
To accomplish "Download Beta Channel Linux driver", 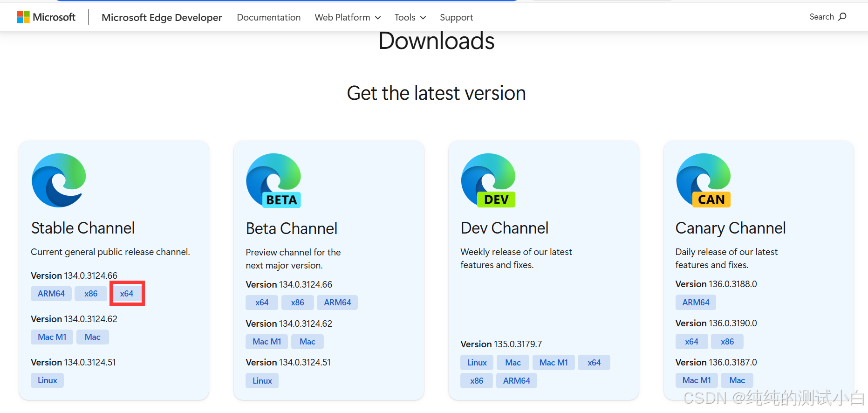I will click(x=262, y=381).
